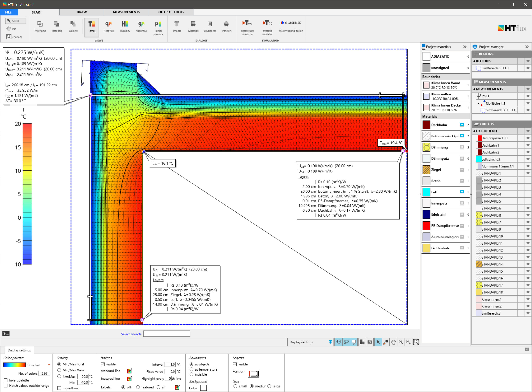Click the legend Position selector

[x=253, y=374]
